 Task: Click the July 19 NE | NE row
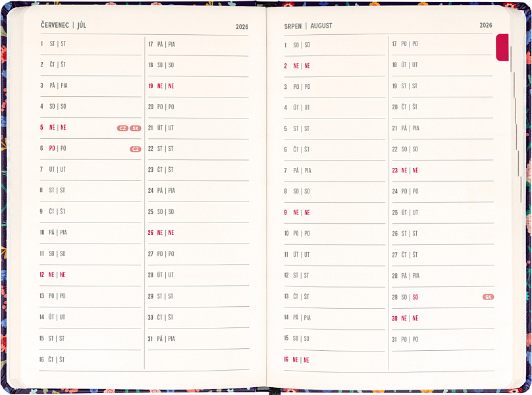(161, 86)
